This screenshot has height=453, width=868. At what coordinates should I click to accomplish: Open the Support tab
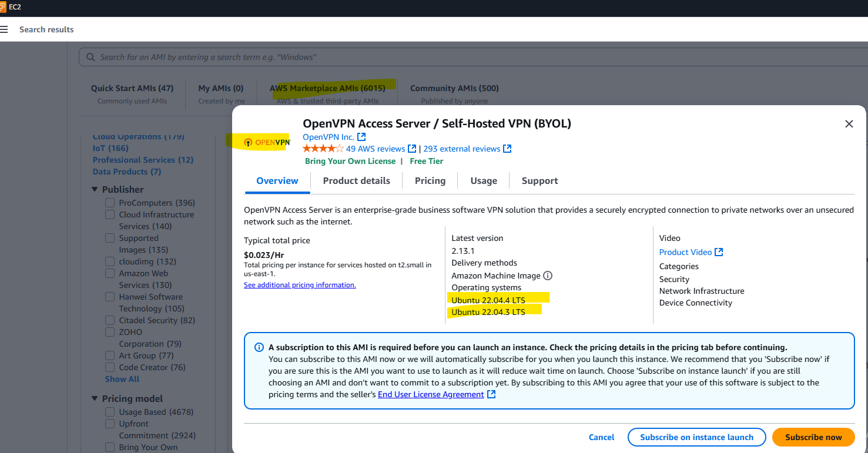click(x=540, y=181)
